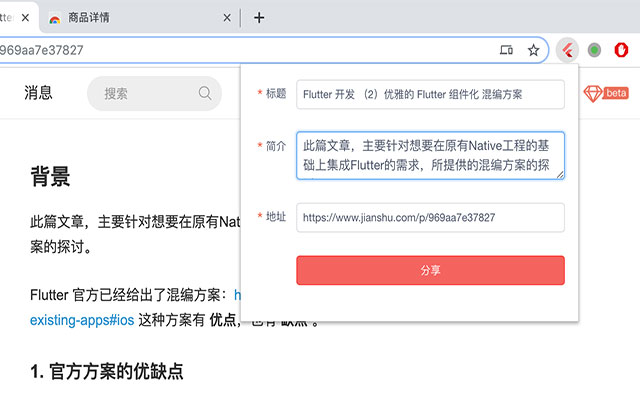Click the existing-apps#ios hyperlink
The height and width of the screenshot is (400, 640).
click(x=82, y=320)
